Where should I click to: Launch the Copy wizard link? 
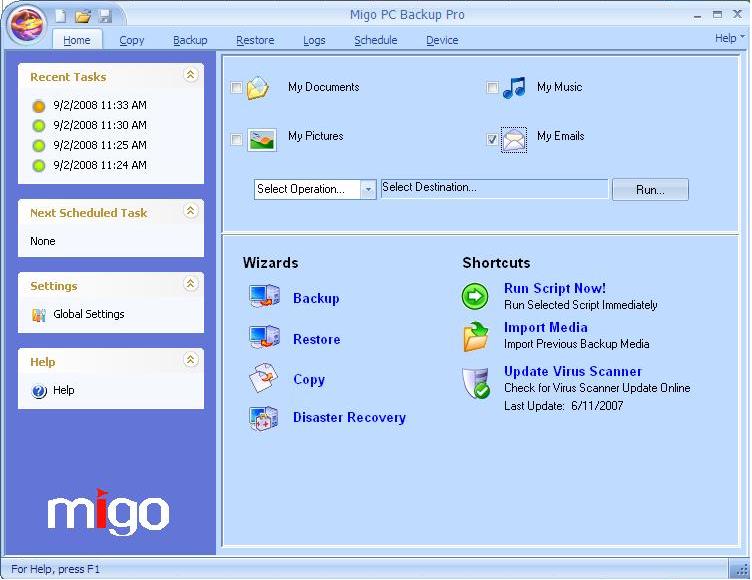[309, 379]
